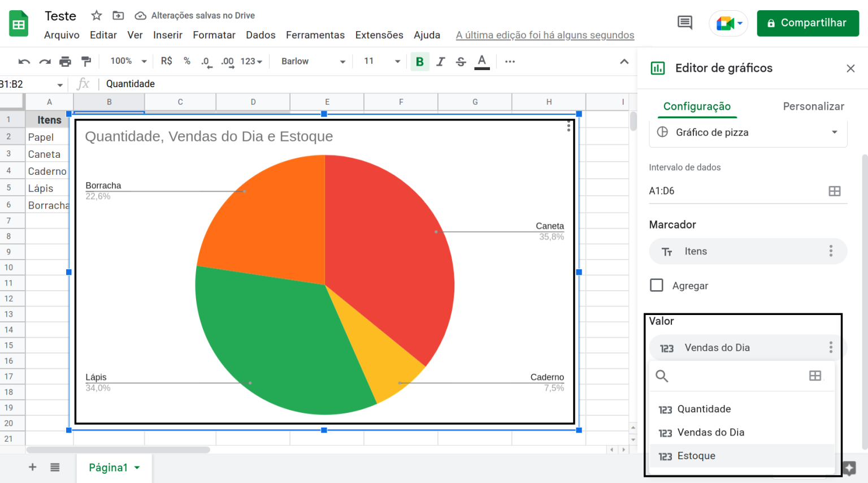Open the comment history icon
868x483 pixels.
684,23
